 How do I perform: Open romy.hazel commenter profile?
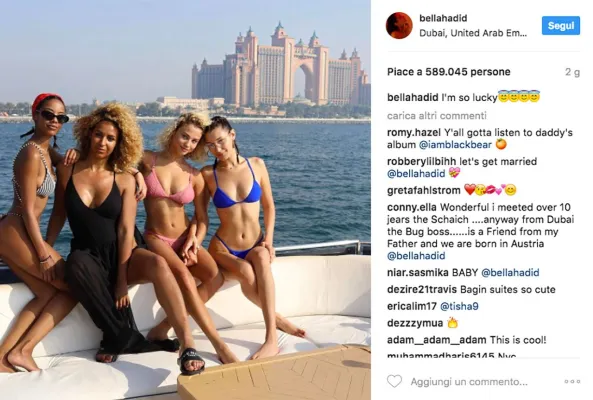tap(414, 133)
